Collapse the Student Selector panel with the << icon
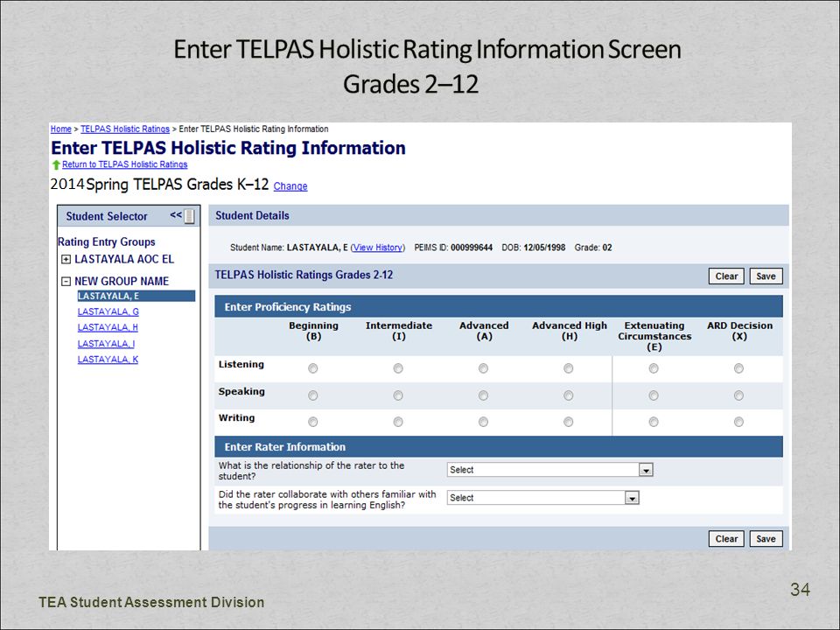The image size is (840, 630). coord(182,216)
